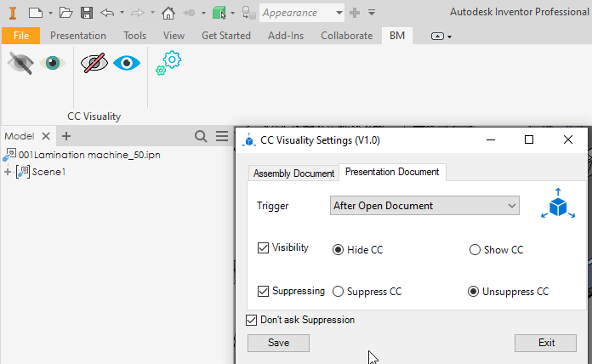Screen dimensions: 592x364
Task: Click the Exit button
Action: point(546,343)
